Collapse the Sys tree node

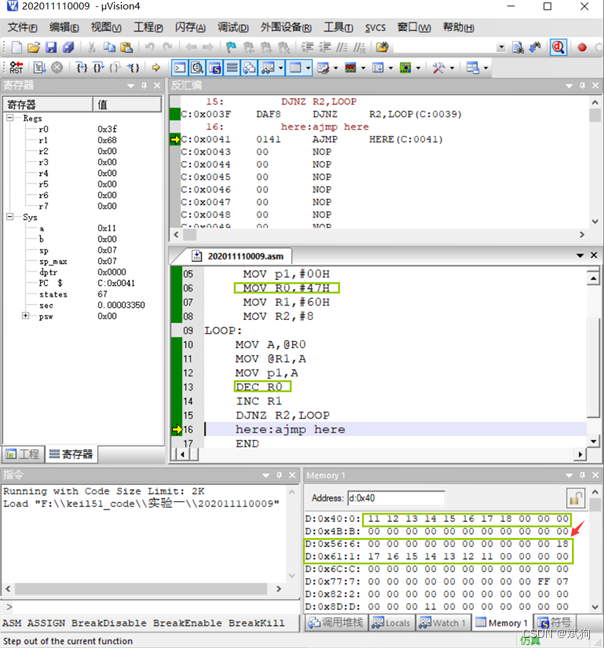(x=10, y=217)
